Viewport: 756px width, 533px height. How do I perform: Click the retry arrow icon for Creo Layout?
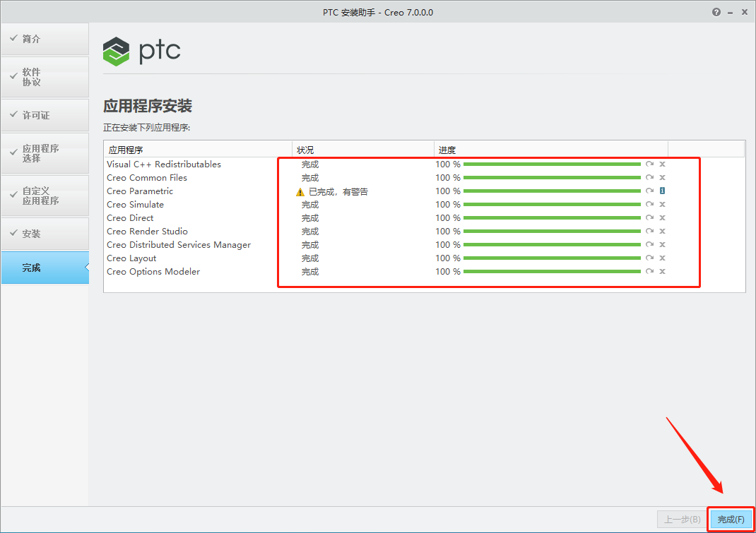click(x=649, y=258)
